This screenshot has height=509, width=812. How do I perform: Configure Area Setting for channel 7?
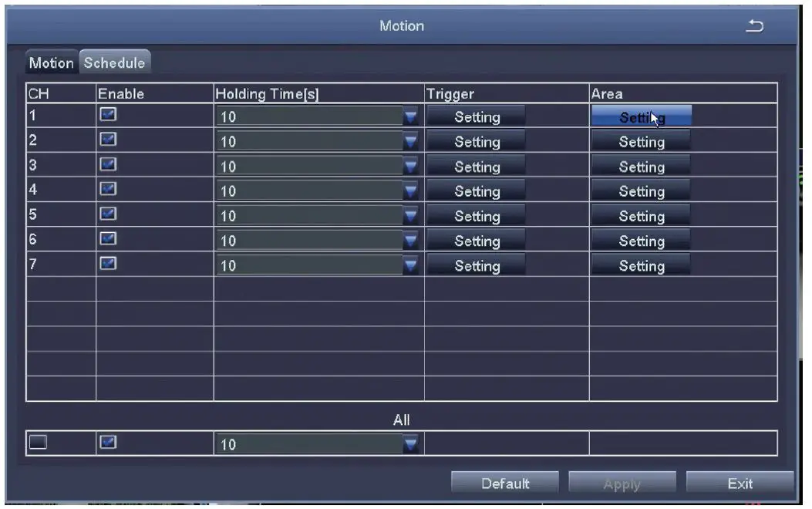click(x=641, y=265)
